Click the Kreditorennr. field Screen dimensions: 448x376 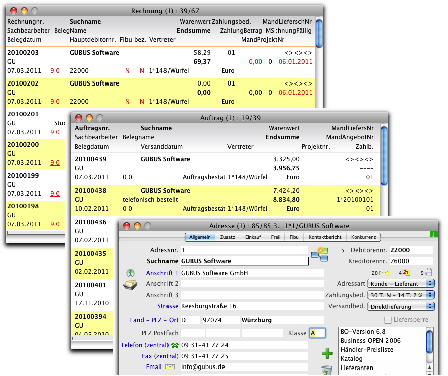pyautogui.click(x=412, y=261)
